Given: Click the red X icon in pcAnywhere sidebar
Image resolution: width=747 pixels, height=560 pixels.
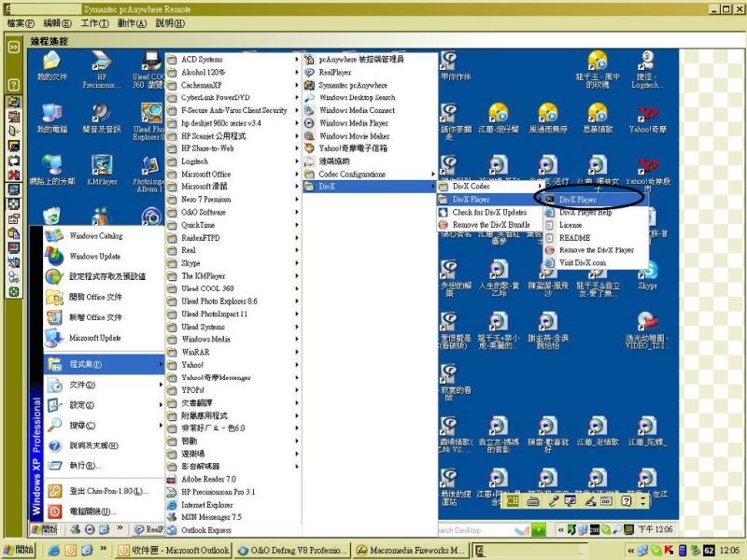Looking at the screenshot, I should [14, 175].
